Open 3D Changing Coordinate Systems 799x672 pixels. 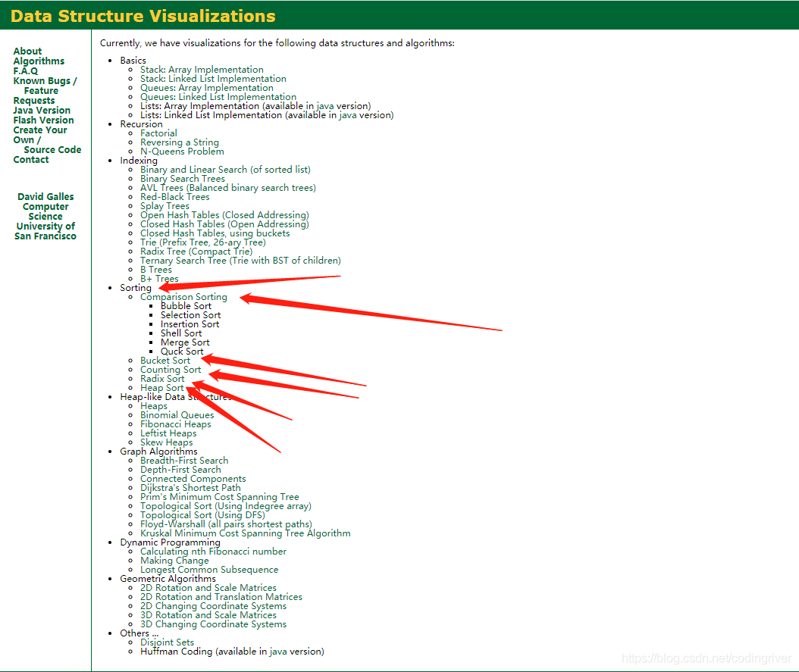tap(213, 625)
